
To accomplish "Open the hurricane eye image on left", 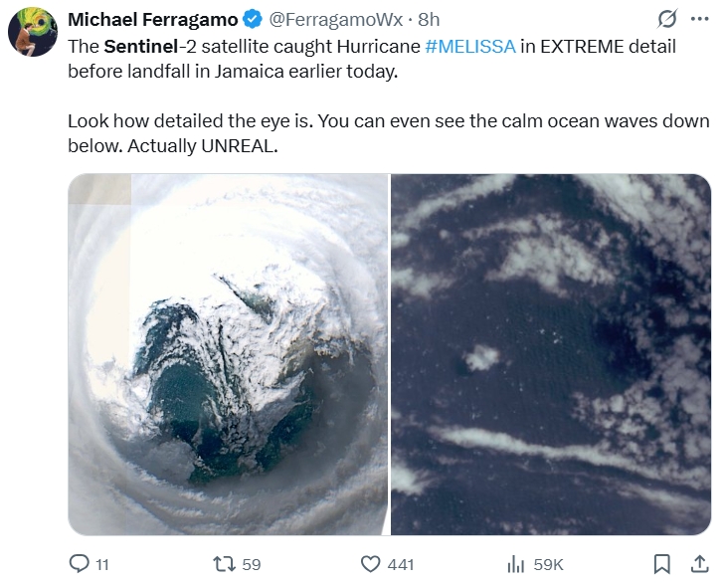I will point(227,354).
